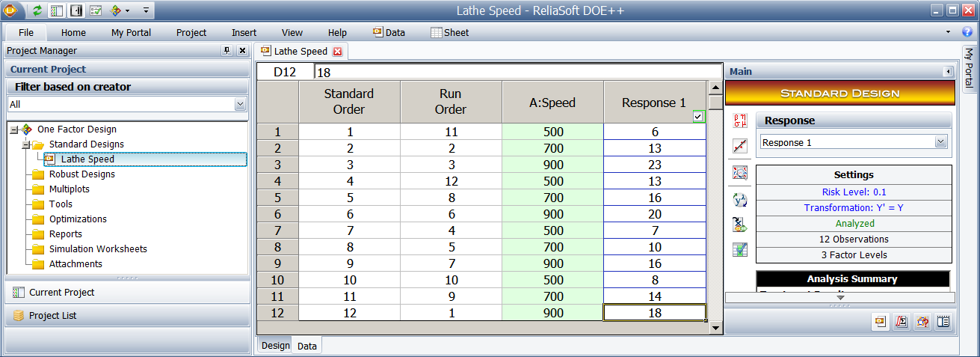
Task: Open the Help ribbon tab
Action: click(x=337, y=32)
